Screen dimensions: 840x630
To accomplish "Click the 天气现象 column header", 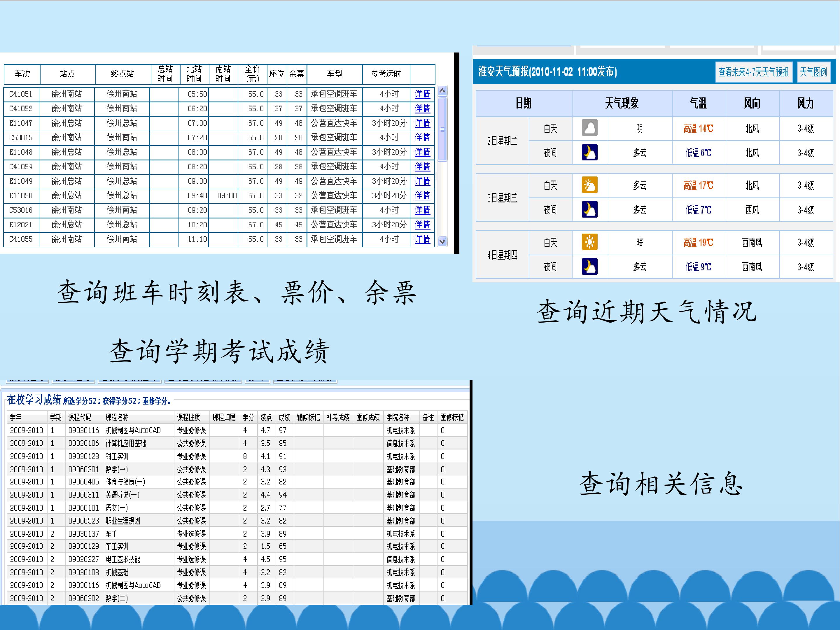I will point(622,103).
